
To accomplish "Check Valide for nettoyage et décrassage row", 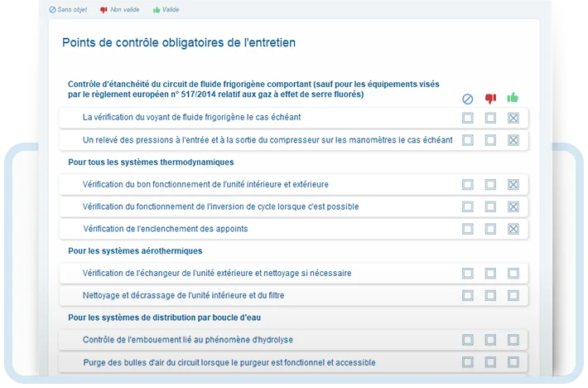I will (x=513, y=295).
